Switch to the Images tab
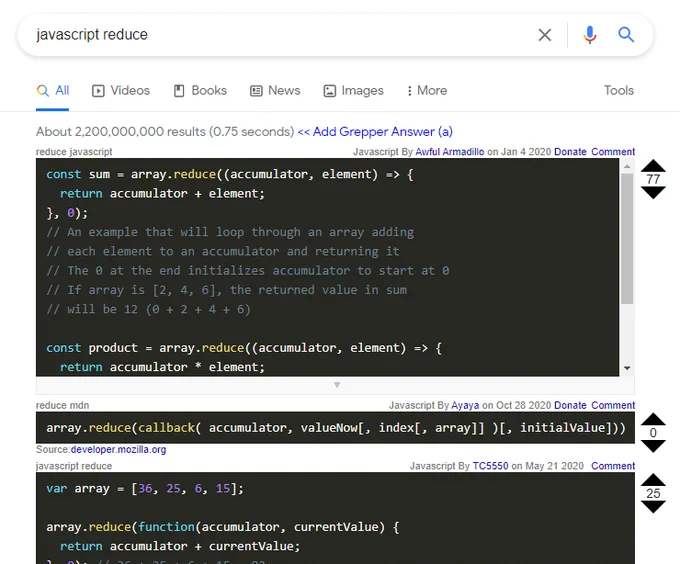 [353, 91]
